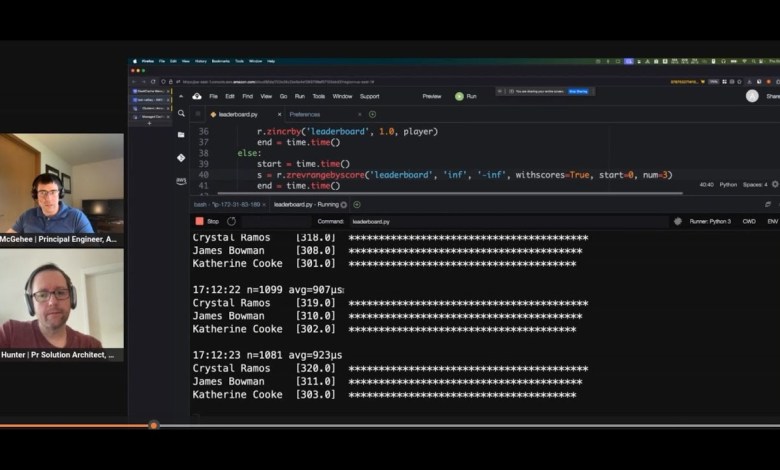780x470 pixels.
Task: Add a new terminal tab with plus icon
Action: pyautogui.click(x=357, y=204)
